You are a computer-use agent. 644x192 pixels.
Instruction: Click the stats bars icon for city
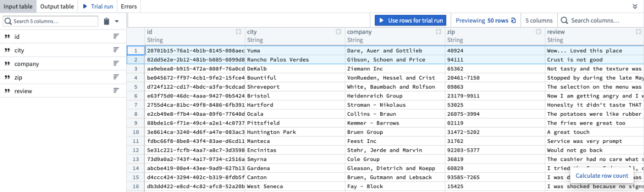[x=116, y=50]
